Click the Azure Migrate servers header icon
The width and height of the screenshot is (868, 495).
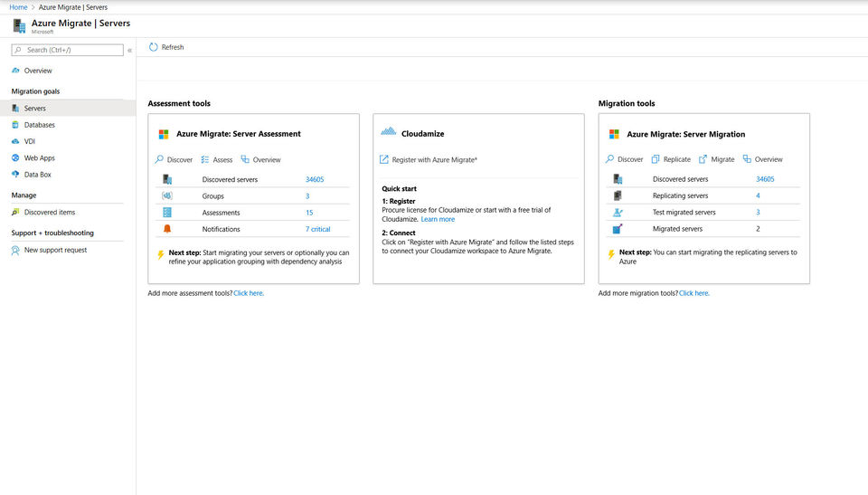pyautogui.click(x=19, y=25)
